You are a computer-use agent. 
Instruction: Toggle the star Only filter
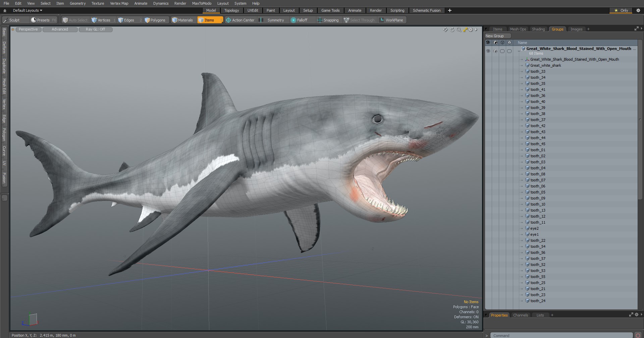click(621, 10)
